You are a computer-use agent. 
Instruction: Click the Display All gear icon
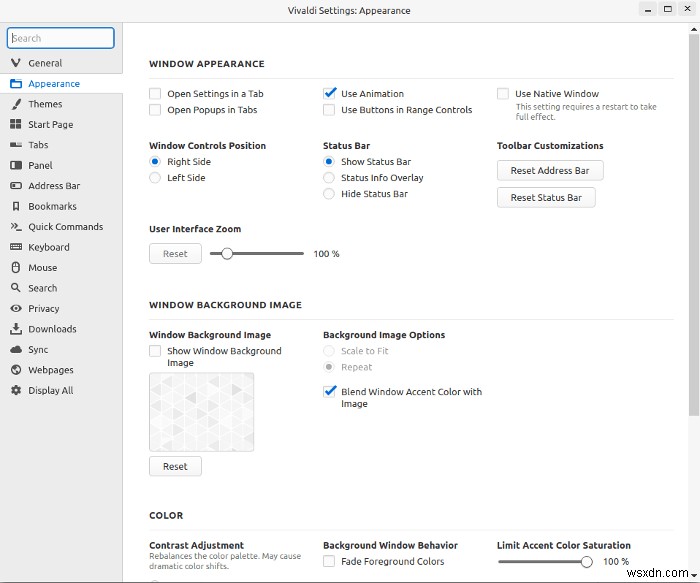(16, 390)
